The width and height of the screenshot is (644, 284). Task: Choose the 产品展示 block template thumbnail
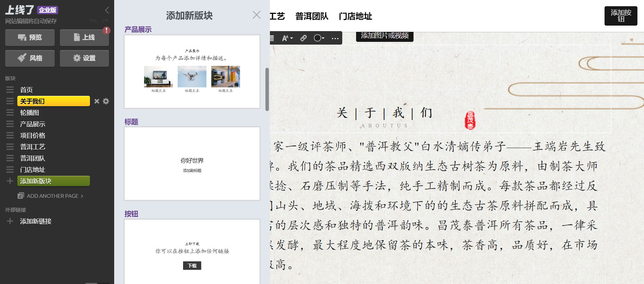(x=192, y=72)
